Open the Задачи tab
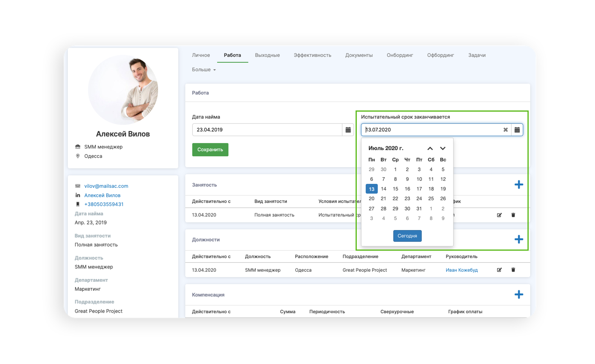Image resolution: width=595 pixels, height=364 pixels. (477, 55)
